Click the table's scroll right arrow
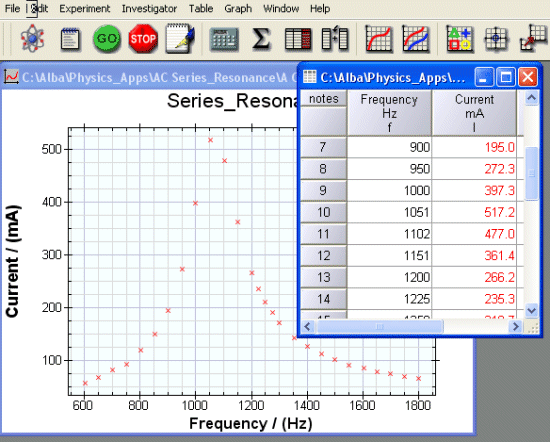The width and height of the screenshot is (550, 442). [516, 327]
